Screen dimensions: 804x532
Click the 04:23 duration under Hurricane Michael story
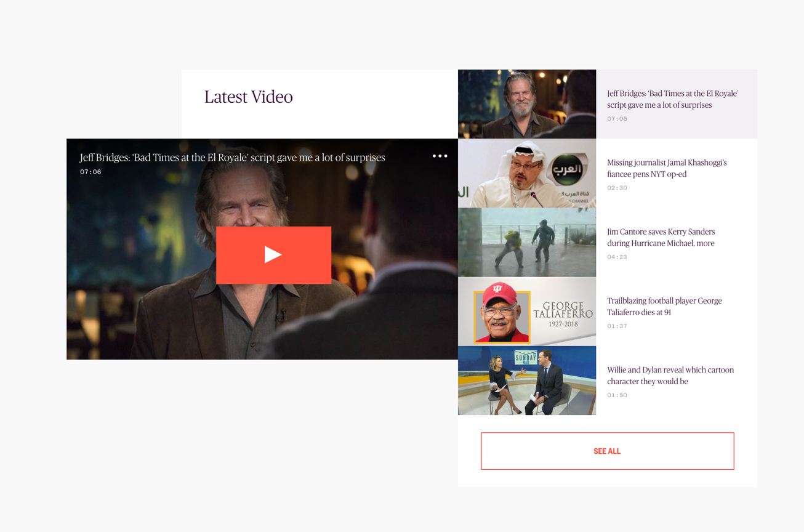(x=617, y=257)
